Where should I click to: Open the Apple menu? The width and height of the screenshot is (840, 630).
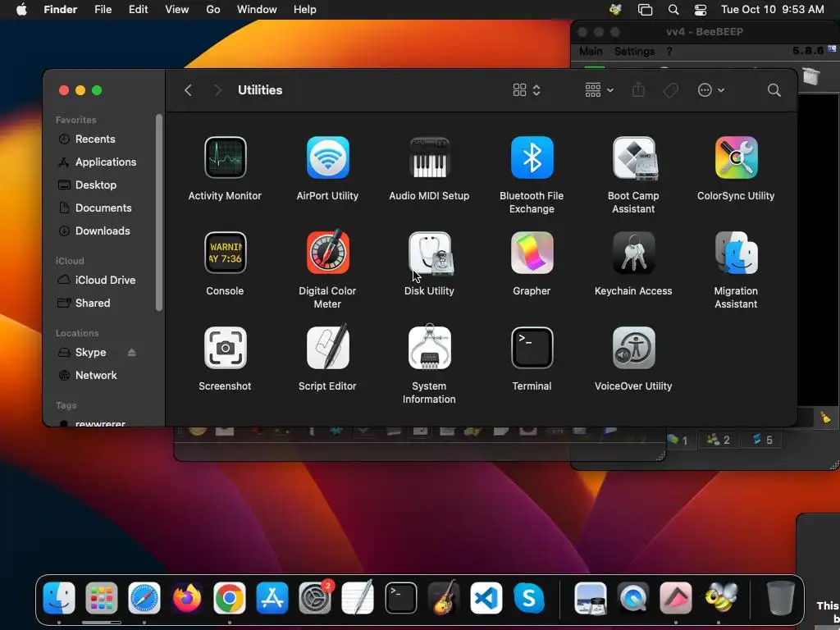pyautogui.click(x=21, y=10)
